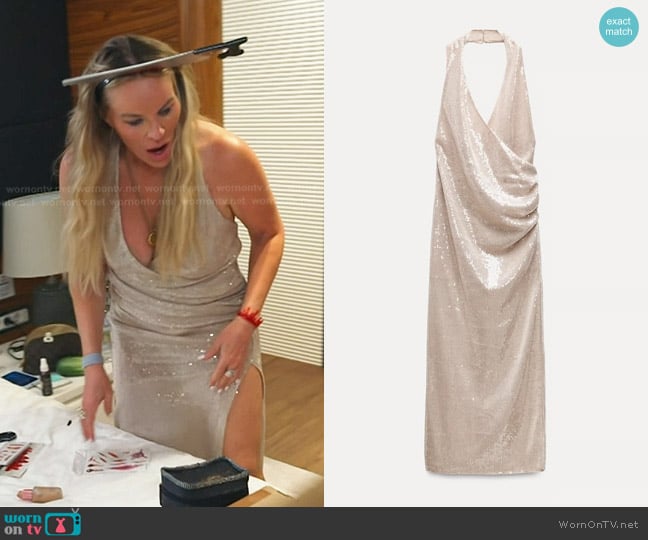Click the teal 'exact match' badge

click(619, 26)
